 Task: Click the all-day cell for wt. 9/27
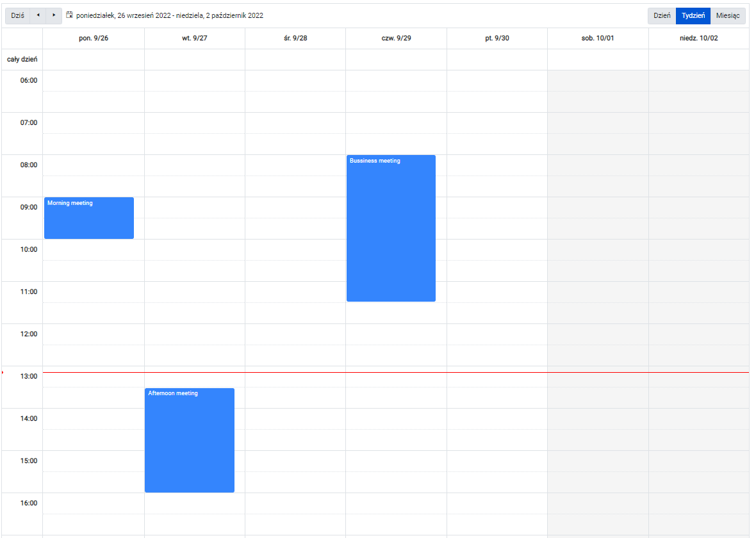(195, 60)
